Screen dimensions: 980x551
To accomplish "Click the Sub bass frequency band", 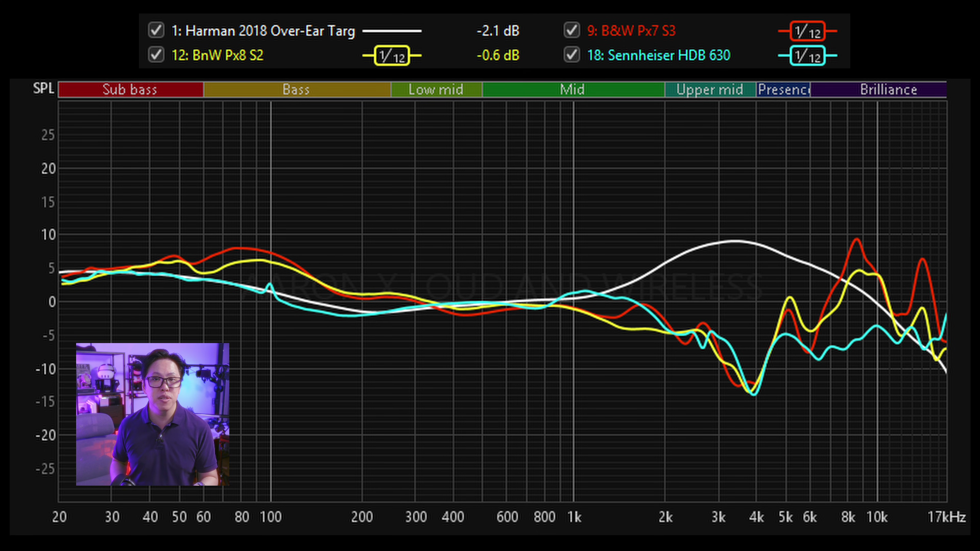I will 131,89.
